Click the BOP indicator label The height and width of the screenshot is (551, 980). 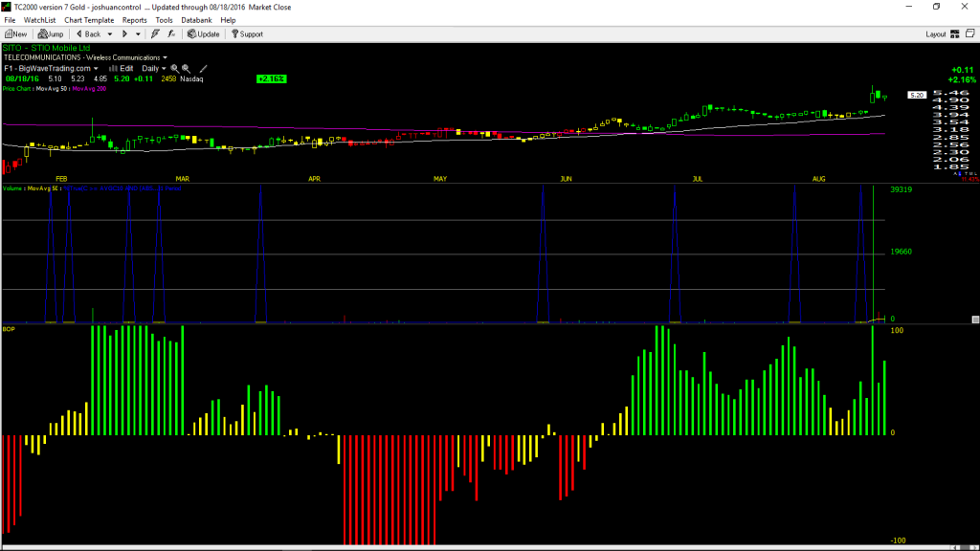pos(9,329)
